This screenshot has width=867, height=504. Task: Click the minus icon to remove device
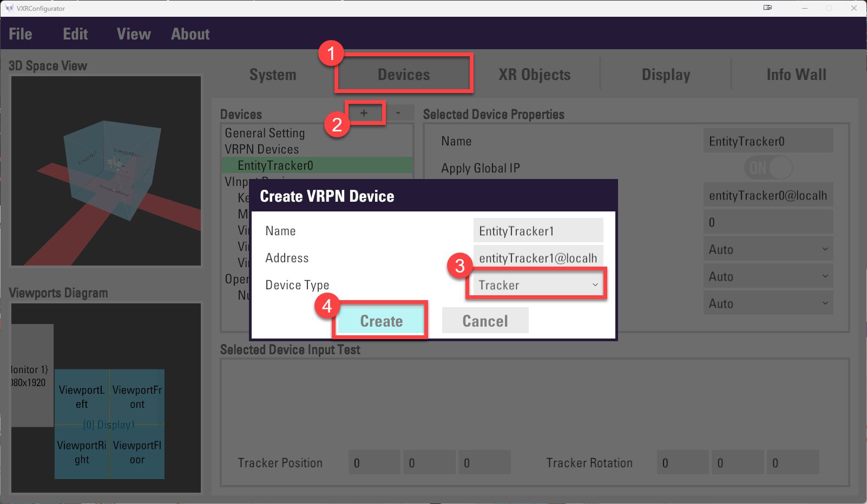(x=398, y=113)
